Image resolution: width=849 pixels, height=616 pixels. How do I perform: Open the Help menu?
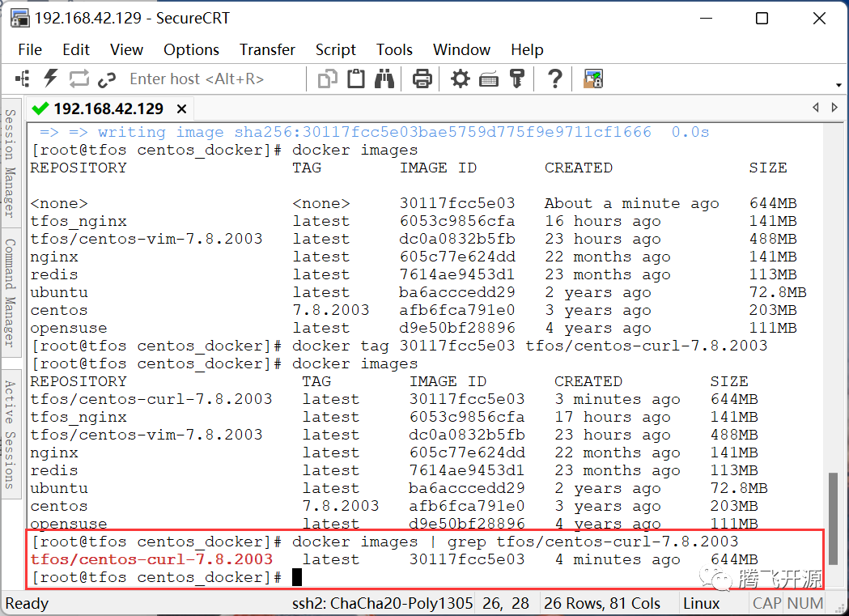click(x=527, y=50)
